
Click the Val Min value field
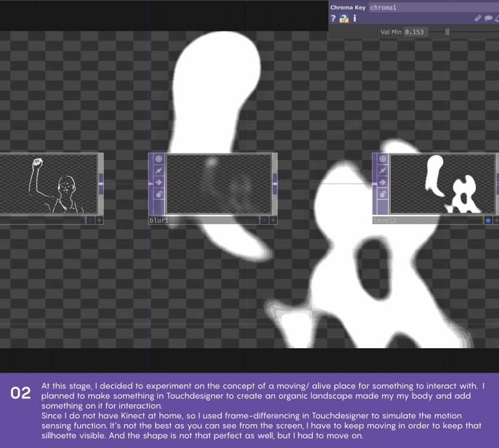415,32
